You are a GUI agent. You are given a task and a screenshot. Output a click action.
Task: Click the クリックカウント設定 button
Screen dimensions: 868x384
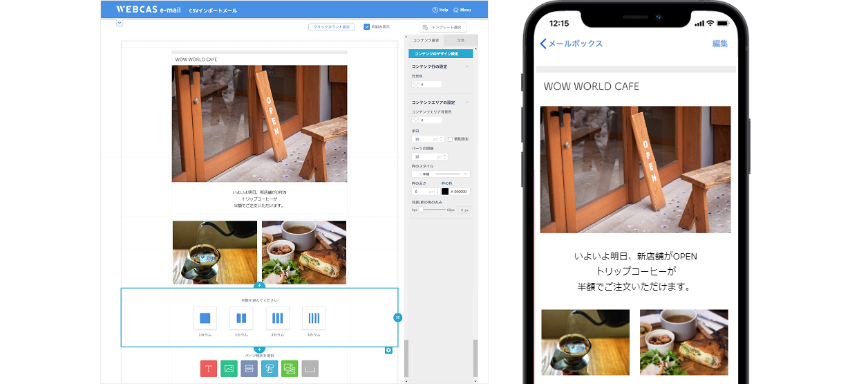coord(331,27)
